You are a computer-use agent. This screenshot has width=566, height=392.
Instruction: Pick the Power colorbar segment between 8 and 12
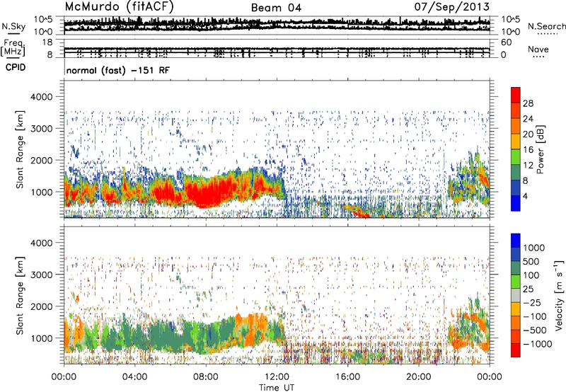pos(516,172)
